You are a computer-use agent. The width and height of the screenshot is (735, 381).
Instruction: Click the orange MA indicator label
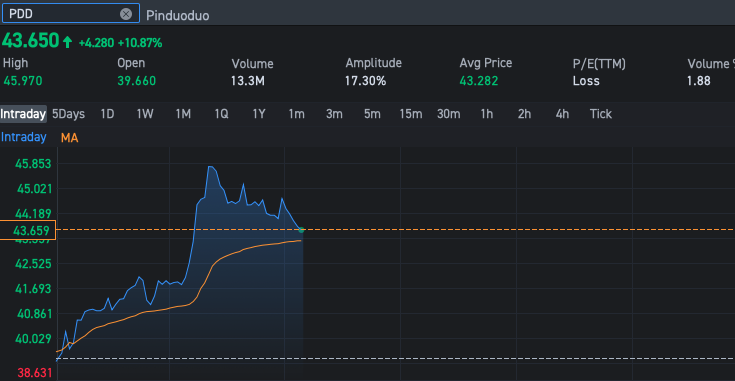(69, 138)
